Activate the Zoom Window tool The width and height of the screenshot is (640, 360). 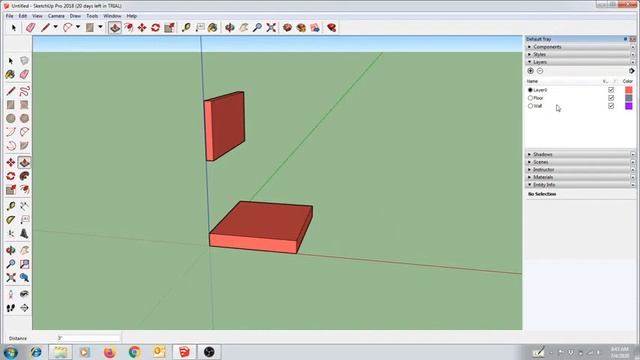(x=24, y=264)
